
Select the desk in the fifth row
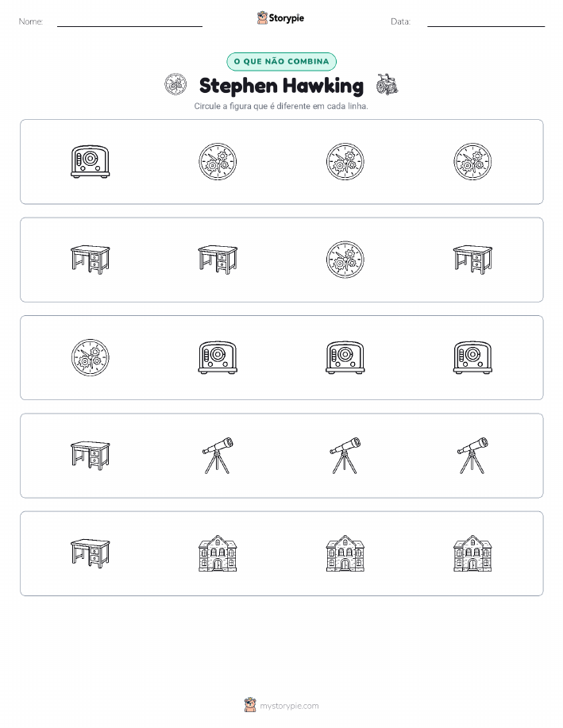90,553
